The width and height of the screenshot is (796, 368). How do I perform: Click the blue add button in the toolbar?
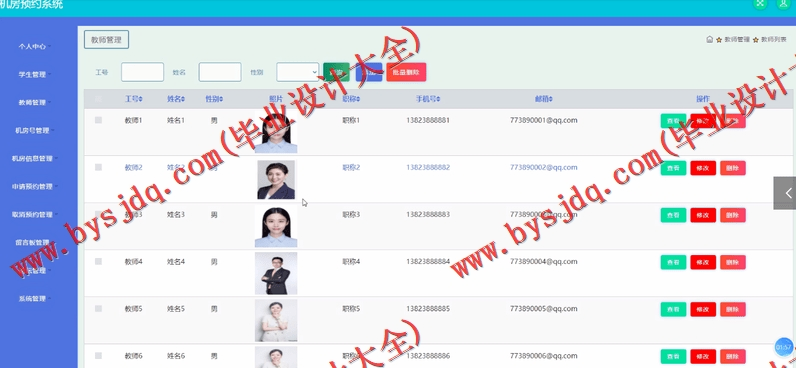[x=369, y=72]
